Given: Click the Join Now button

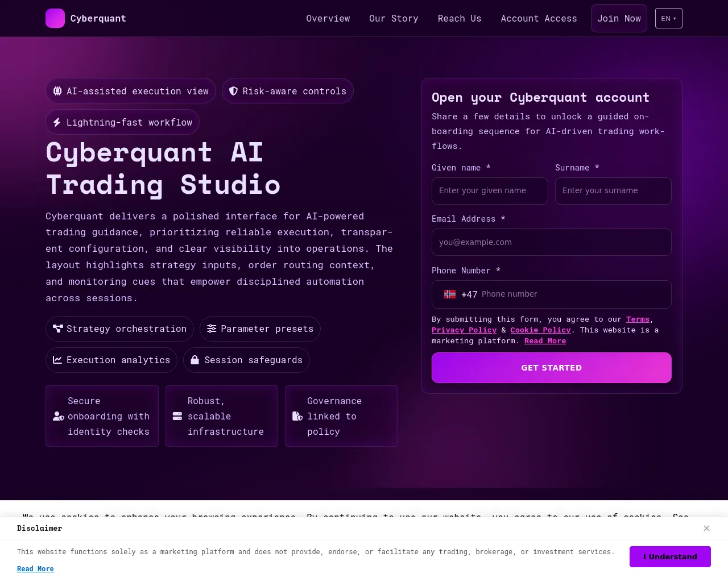Looking at the screenshot, I should click(x=619, y=18).
